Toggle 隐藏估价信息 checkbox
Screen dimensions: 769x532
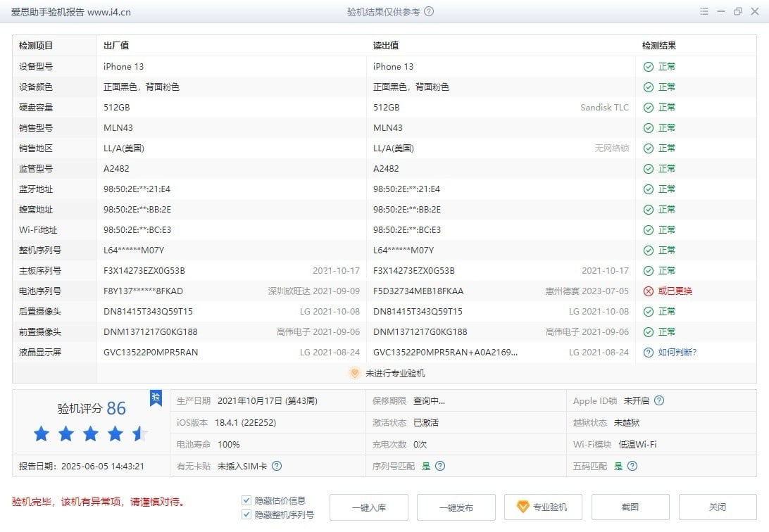(x=246, y=500)
